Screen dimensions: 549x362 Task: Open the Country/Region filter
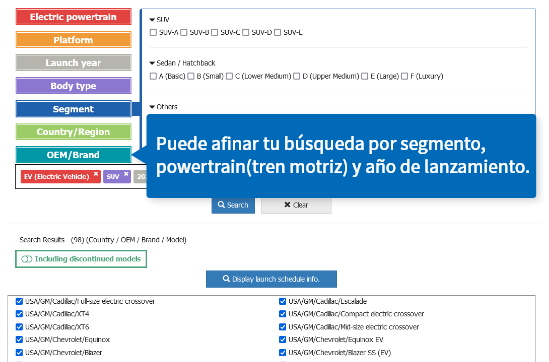click(x=74, y=132)
